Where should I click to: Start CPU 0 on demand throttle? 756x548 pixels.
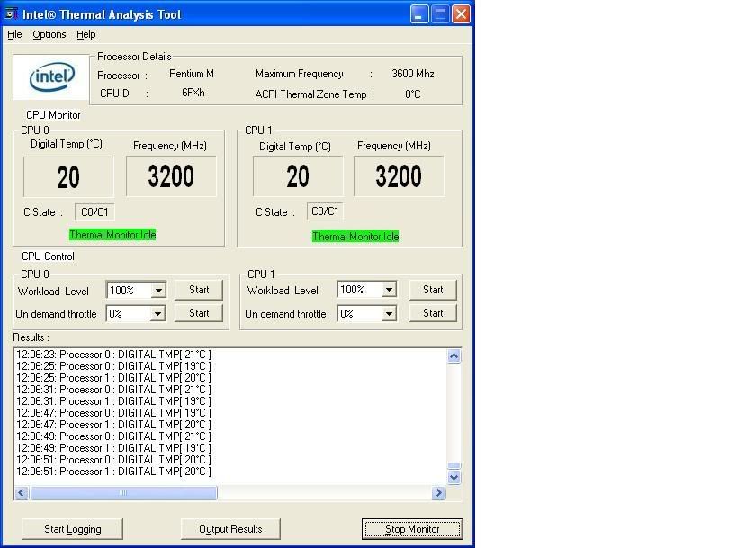tap(199, 313)
